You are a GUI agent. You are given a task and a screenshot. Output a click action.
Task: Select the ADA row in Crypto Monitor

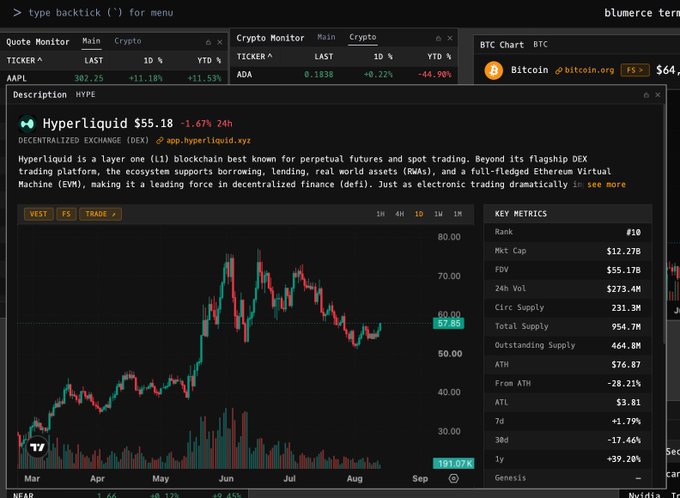coord(343,74)
